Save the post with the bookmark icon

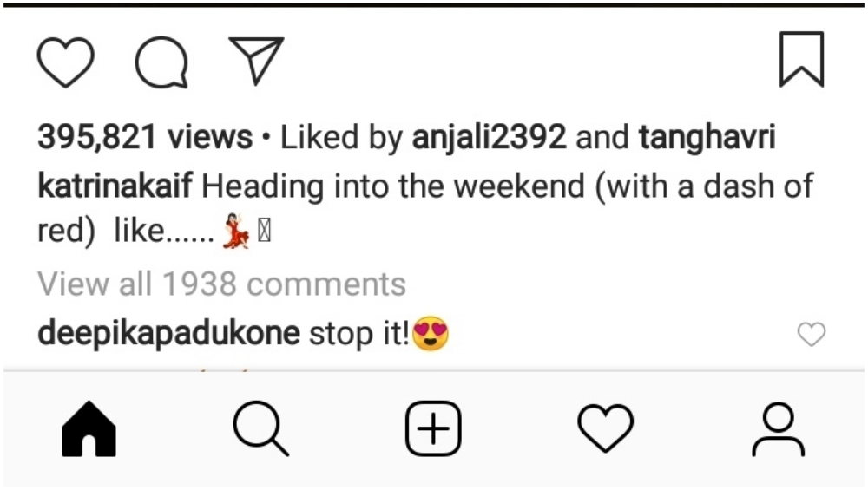(x=800, y=60)
